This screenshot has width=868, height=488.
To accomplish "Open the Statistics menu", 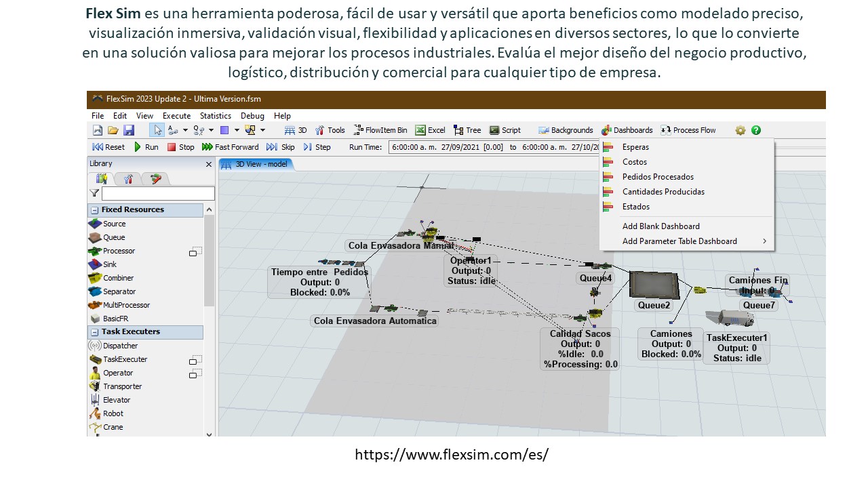I will (x=216, y=116).
